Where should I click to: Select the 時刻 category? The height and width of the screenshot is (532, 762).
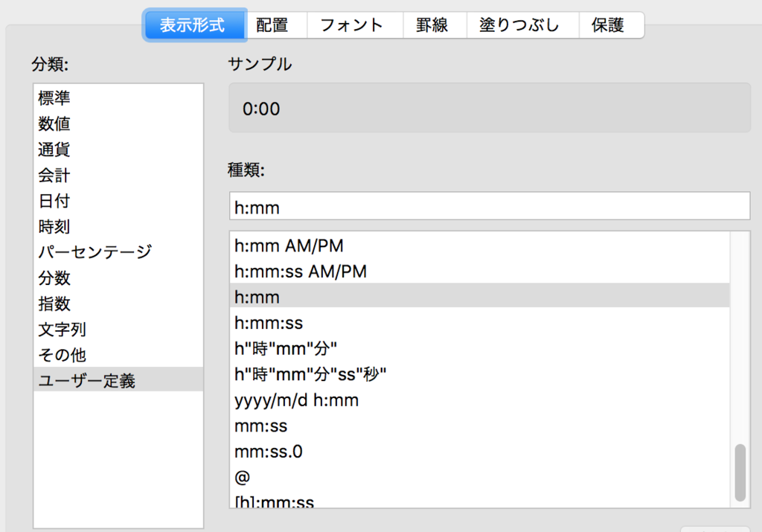(x=118, y=227)
